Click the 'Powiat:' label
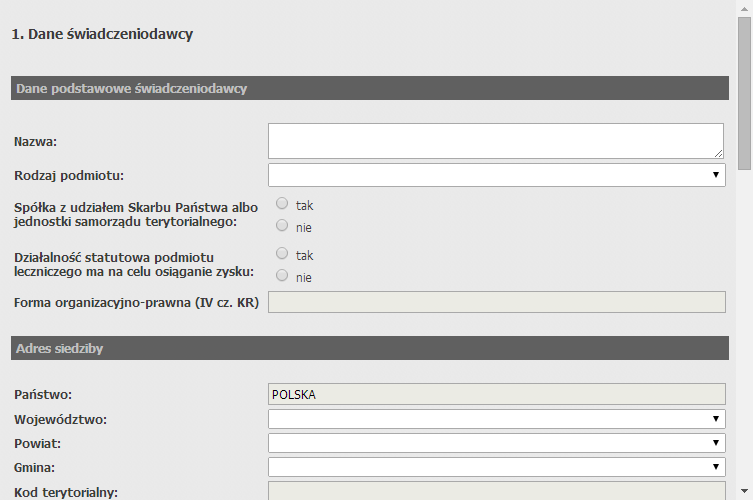Screen dimensions: 753x500 pos(37,443)
